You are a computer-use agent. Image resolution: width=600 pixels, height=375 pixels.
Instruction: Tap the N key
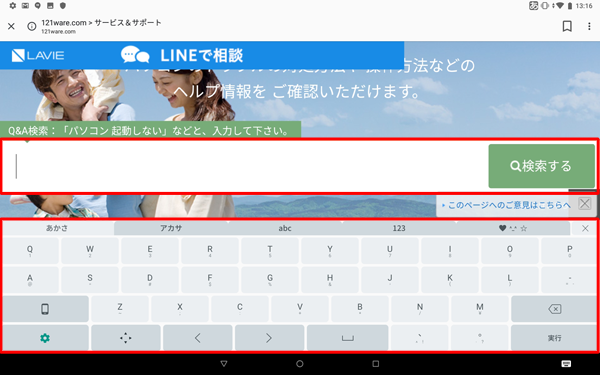click(x=420, y=309)
